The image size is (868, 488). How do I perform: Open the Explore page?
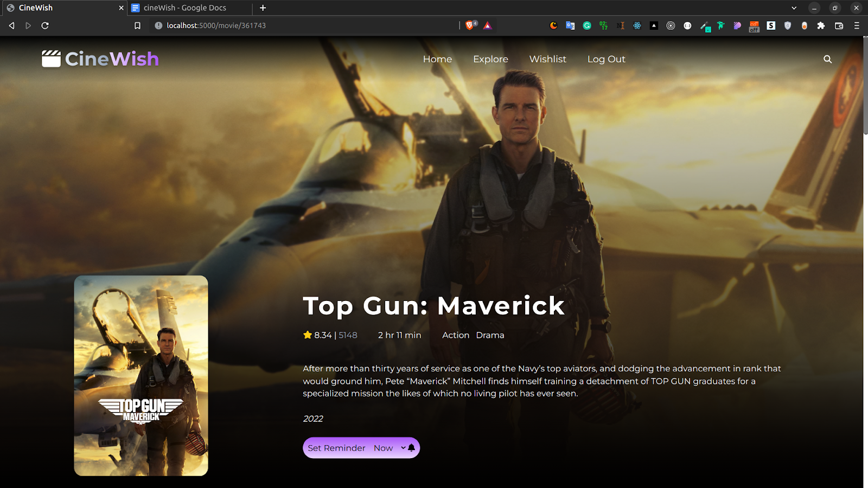(x=490, y=59)
